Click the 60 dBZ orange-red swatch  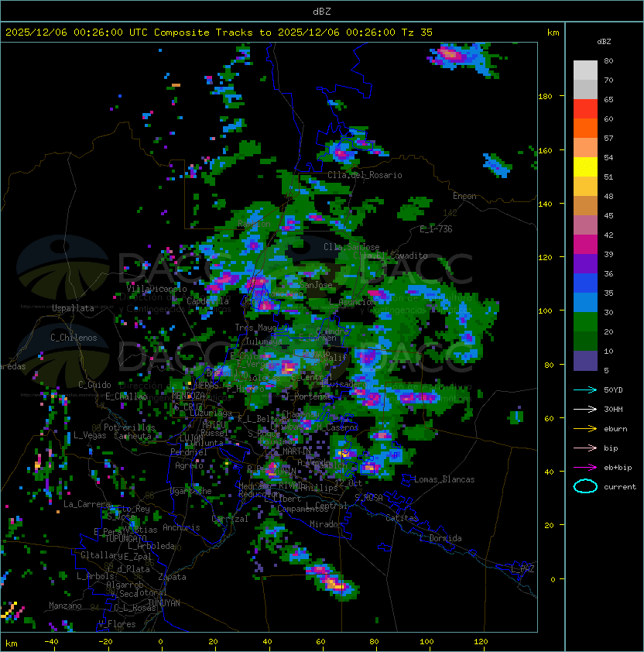(x=585, y=128)
